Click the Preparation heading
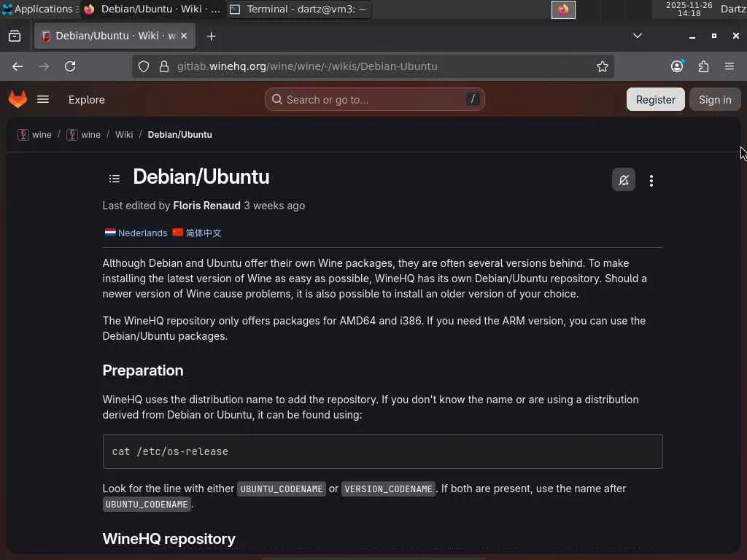 [x=143, y=370]
